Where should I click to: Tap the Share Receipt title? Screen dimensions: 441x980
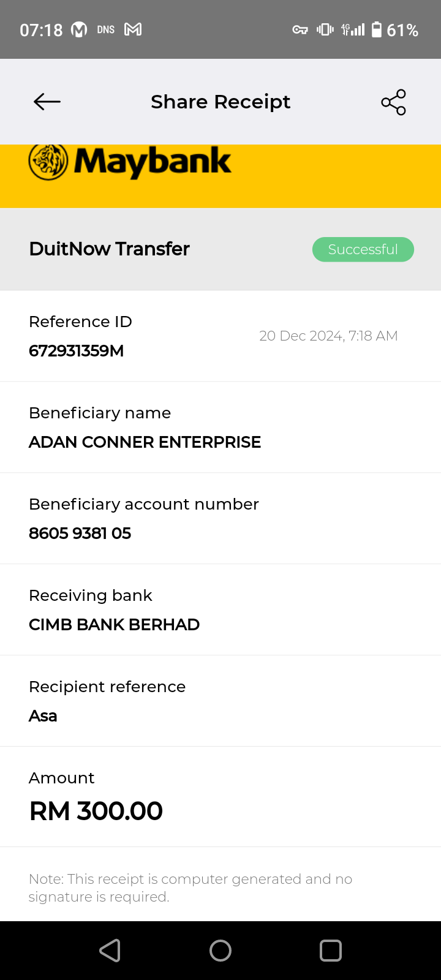coord(221,102)
